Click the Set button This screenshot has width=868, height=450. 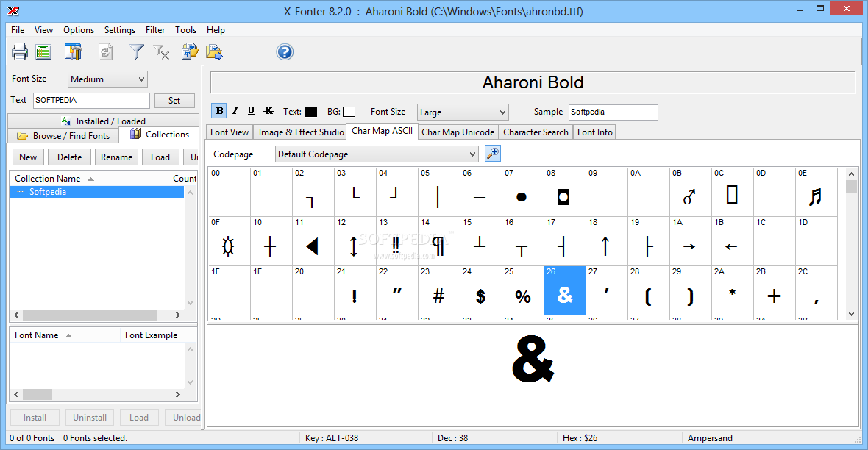174,100
